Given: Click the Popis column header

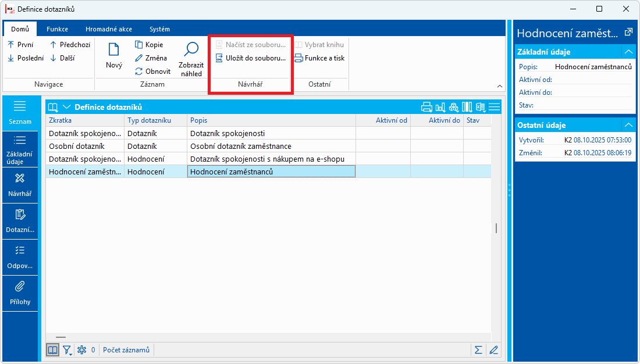Looking at the screenshot, I should [272, 120].
